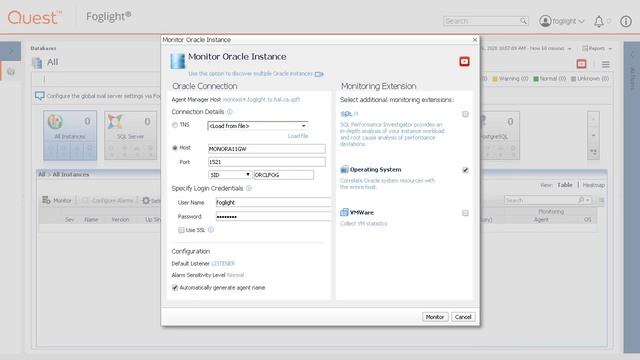Click the red video icon on dashboard

(x=581, y=64)
